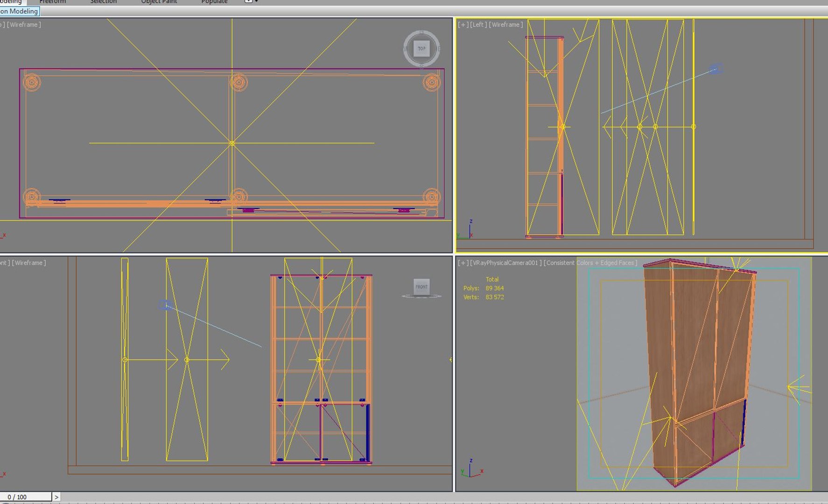This screenshot has width=828, height=504.
Task: Open Top viewport Wireframe shading menu
Action: (24, 24)
